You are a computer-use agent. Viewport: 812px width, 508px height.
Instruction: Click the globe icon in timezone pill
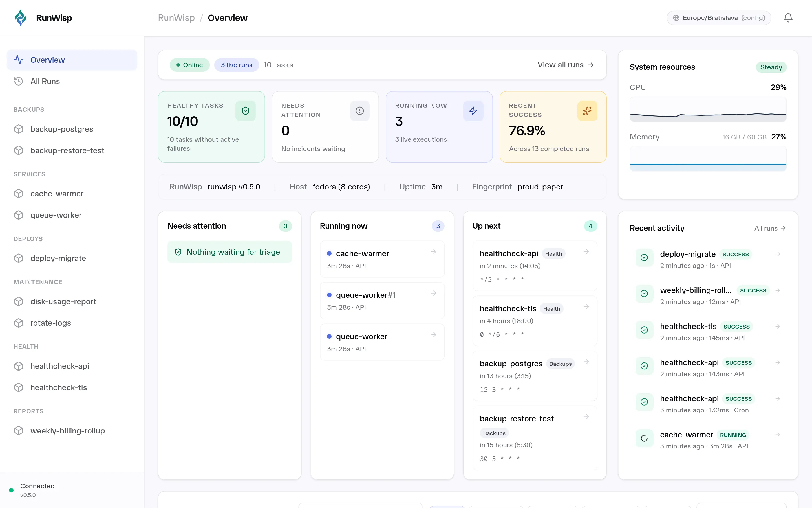click(x=676, y=18)
